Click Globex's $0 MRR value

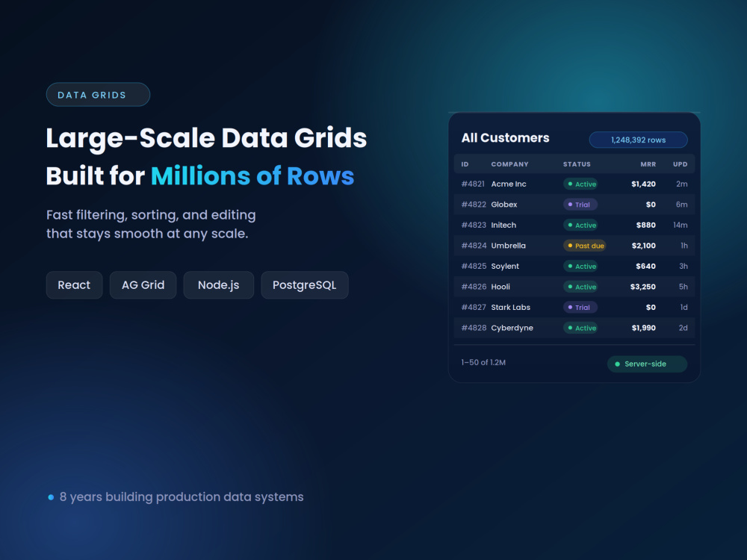[x=651, y=205]
